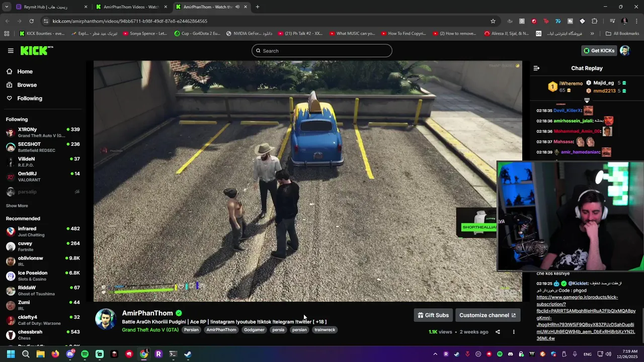Switch to AmirPhanThom Videos tab
Screen dimensions: 644x362
[x=131, y=7]
